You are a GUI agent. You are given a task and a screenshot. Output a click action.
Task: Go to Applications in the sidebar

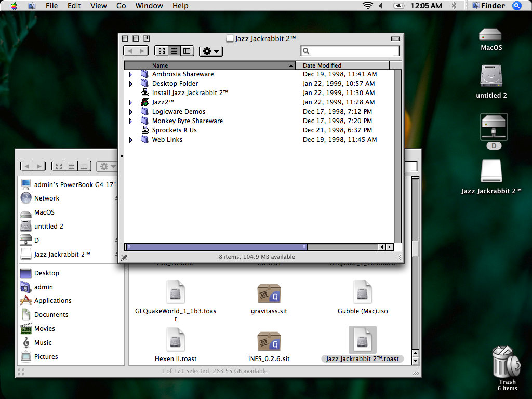(x=46, y=301)
